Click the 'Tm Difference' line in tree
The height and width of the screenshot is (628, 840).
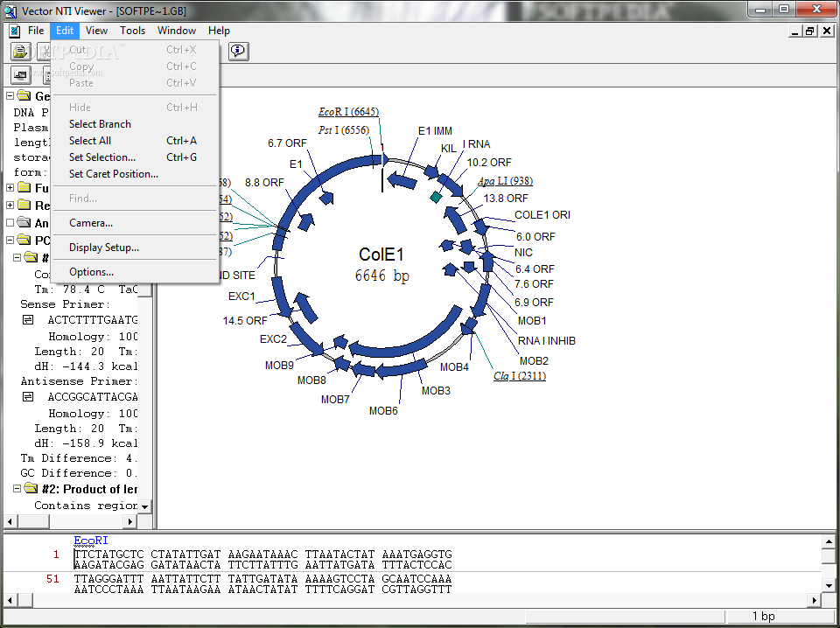coord(79,458)
